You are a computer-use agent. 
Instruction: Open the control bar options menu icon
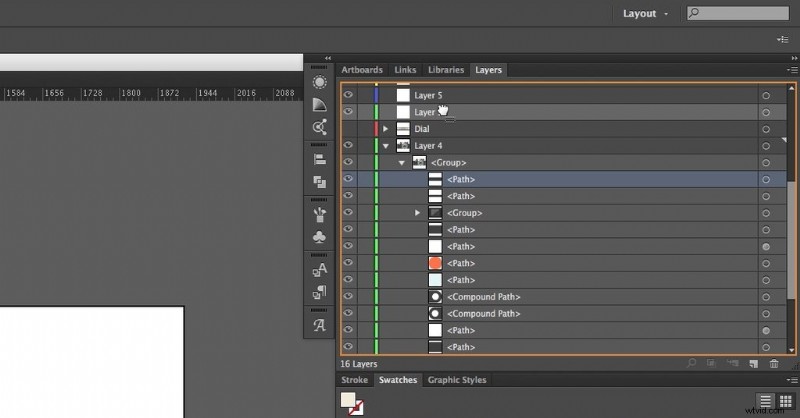coord(783,39)
